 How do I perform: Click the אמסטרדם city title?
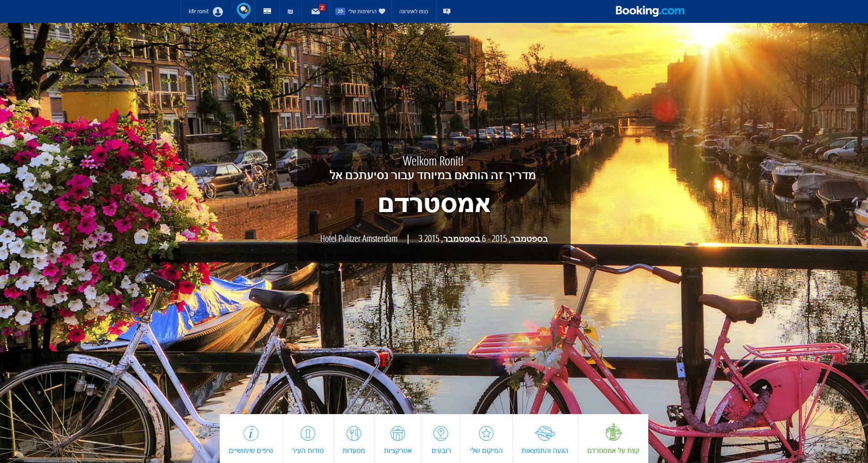[434, 203]
